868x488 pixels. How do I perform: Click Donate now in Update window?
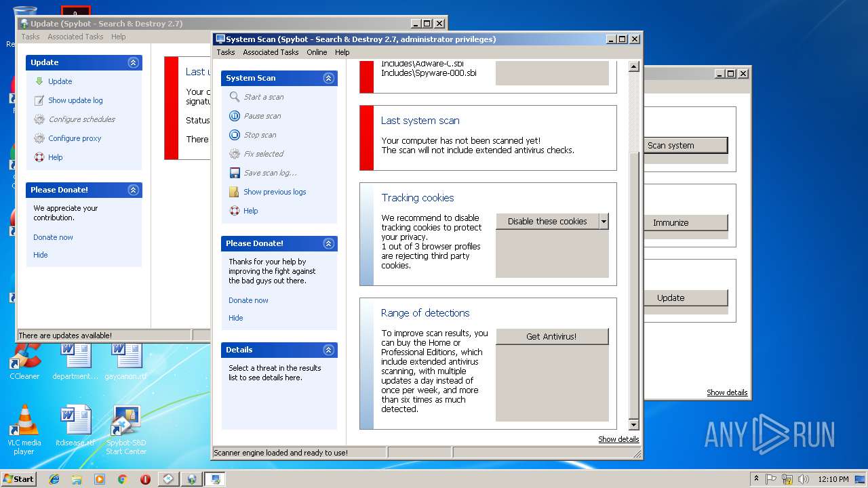53,237
